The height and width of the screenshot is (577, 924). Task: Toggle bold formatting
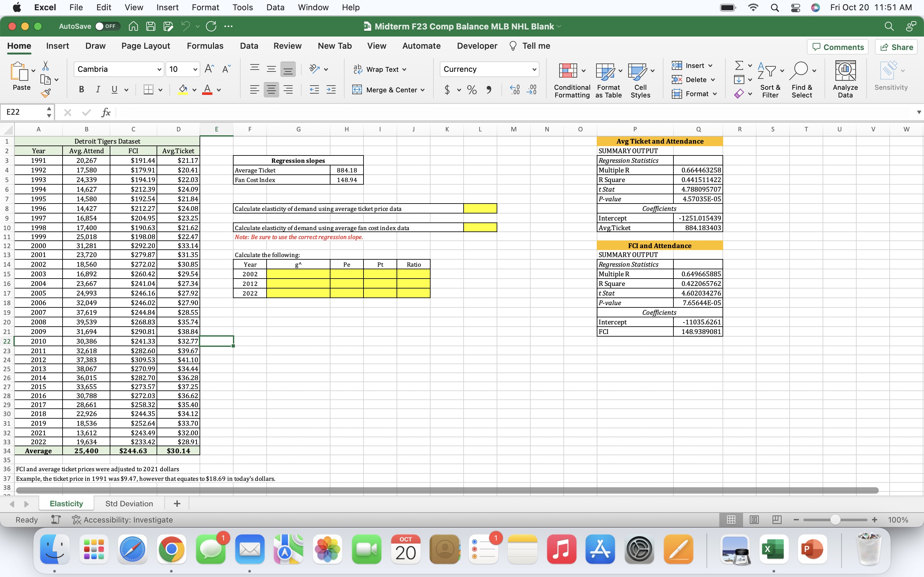point(81,90)
